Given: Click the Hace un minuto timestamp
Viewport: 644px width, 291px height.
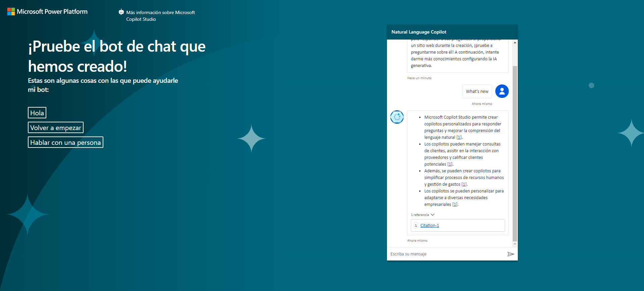Looking at the screenshot, I should [x=419, y=78].
